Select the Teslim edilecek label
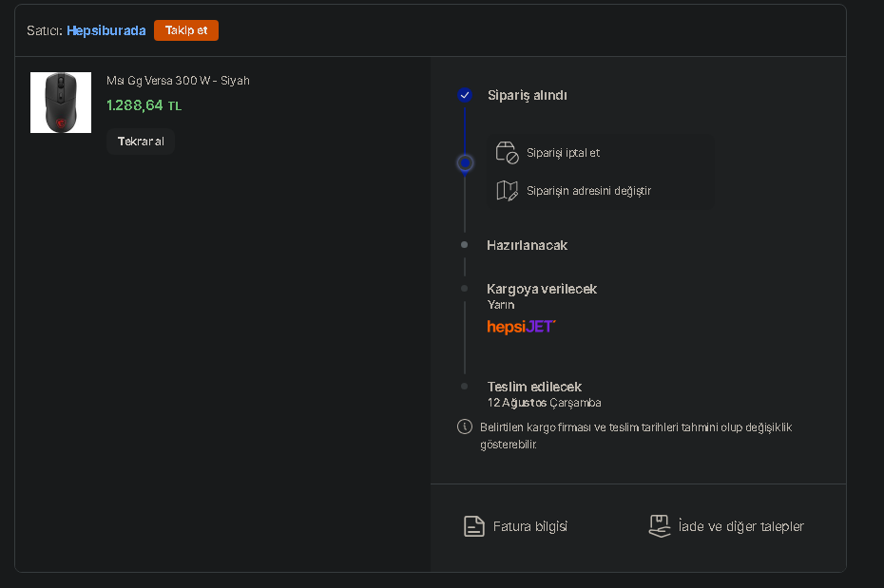The height and width of the screenshot is (588, 884). point(534,387)
